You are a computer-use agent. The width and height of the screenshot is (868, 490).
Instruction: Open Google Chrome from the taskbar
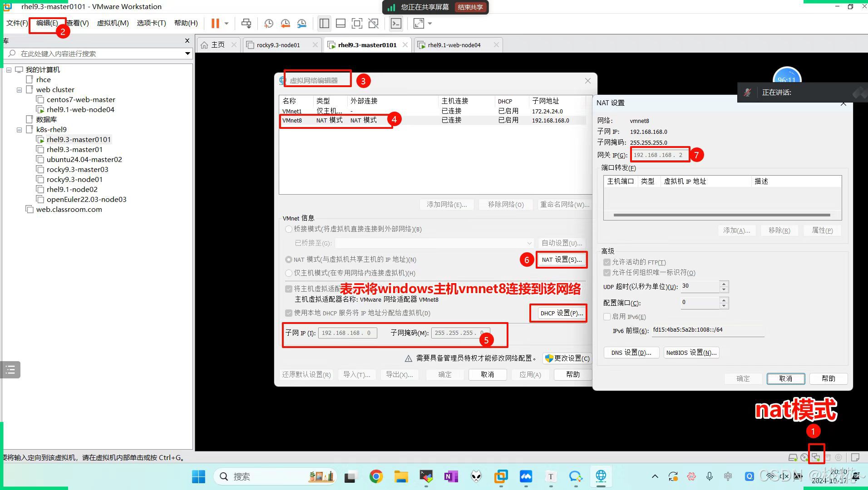376,476
